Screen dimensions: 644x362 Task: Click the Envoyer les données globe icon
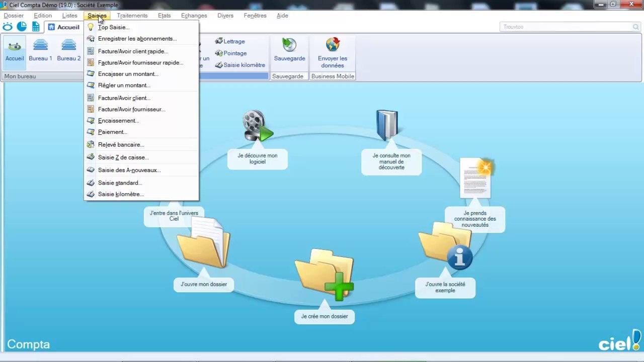(333, 45)
